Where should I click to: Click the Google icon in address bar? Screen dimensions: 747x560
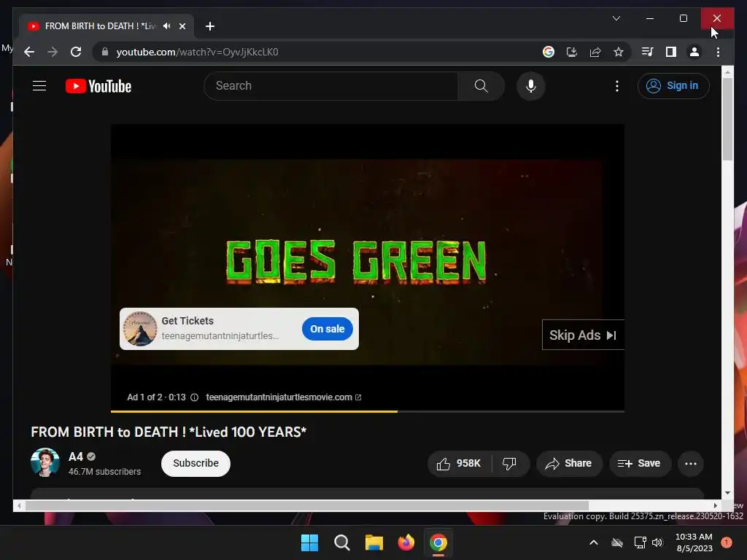[x=549, y=52]
